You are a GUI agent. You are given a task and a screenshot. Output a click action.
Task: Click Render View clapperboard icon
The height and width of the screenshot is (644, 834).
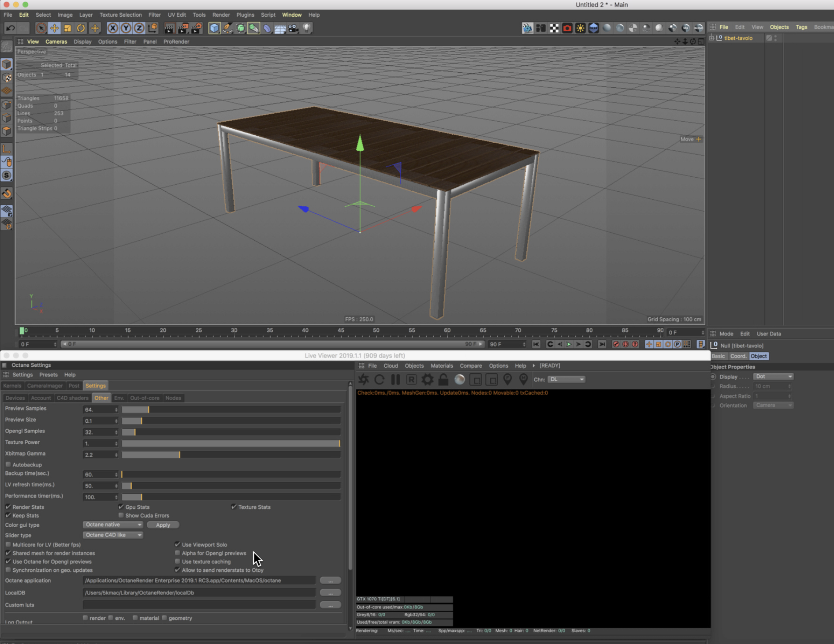[169, 28]
